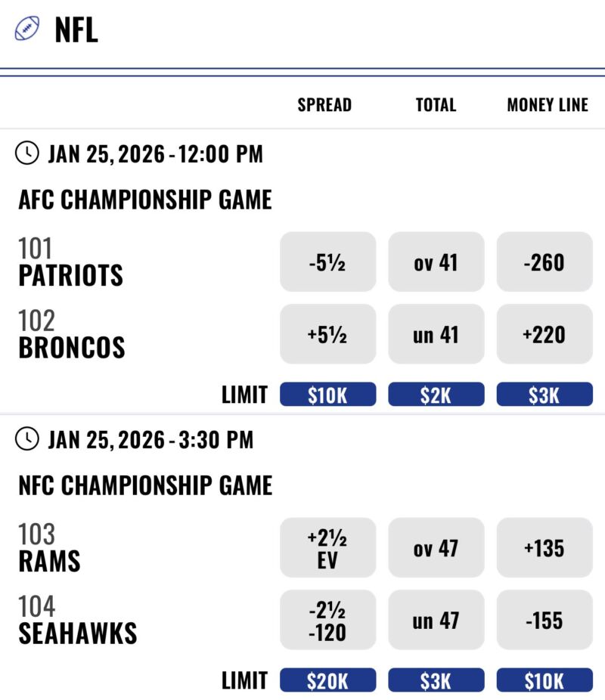Click the clock icon beside the NFC game time

26,439
